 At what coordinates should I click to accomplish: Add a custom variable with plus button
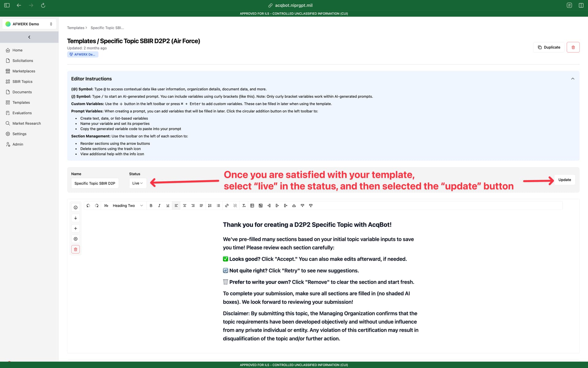click(x=76, y=228)
